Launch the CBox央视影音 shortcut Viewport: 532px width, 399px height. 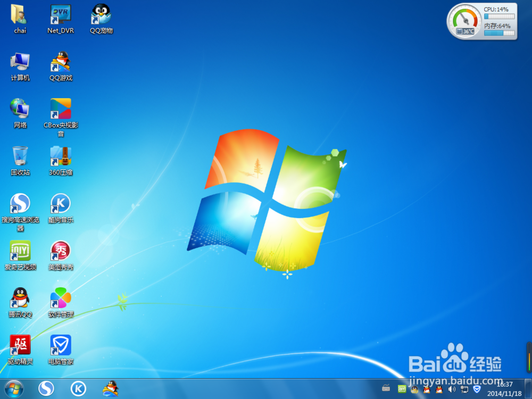pos(61,118)
